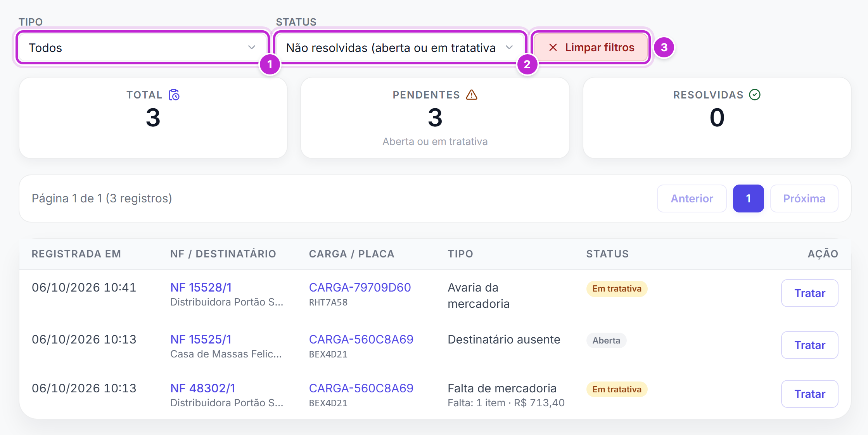868x435 pixels.
Task: Click Casa de Massas Felic... recipient
Action: [x=226, y=354]
